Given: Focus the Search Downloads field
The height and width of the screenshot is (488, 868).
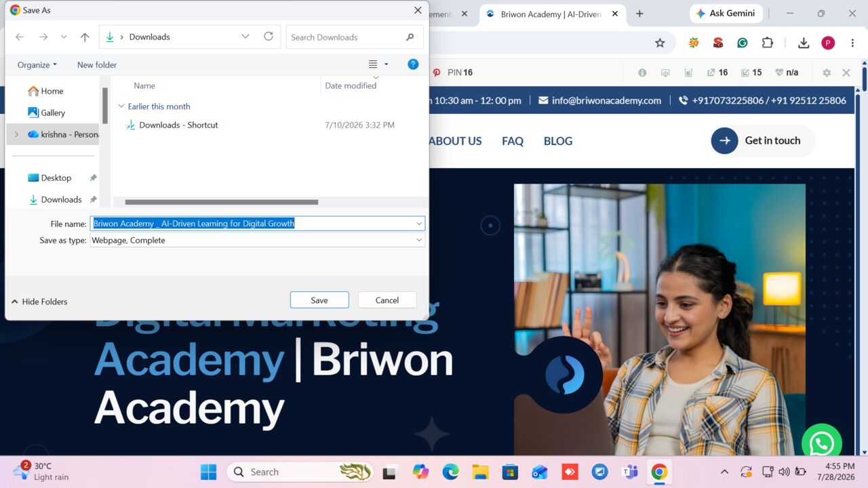Looking at the screenshot, I should click(x=355, y=37).
